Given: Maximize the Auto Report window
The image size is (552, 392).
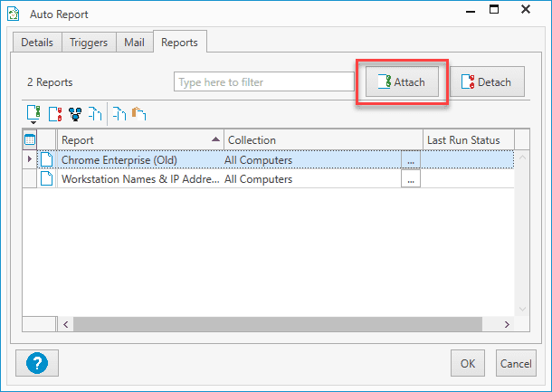Looking at the screenshot, I should pos(494,10).
